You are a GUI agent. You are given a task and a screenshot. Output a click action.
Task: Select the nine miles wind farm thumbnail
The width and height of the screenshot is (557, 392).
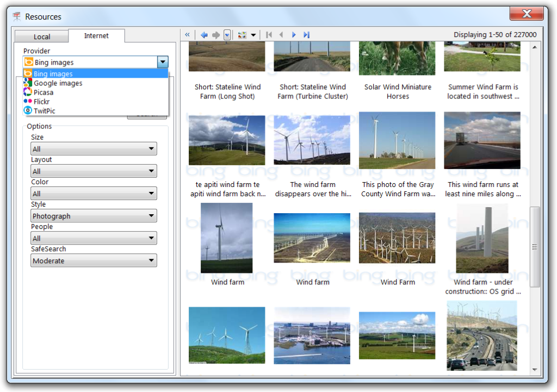point(482,140)
